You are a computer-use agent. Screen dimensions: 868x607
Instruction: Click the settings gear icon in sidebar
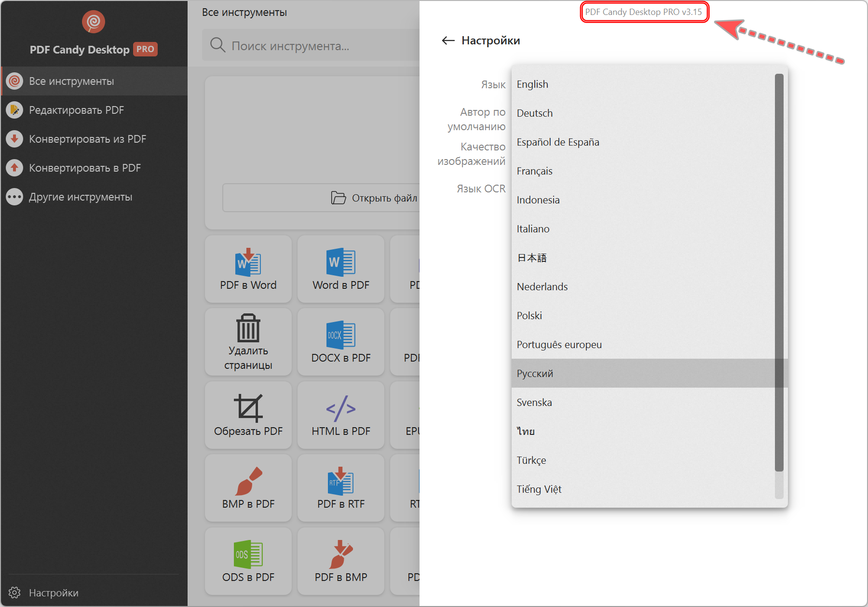pos(14,593)
